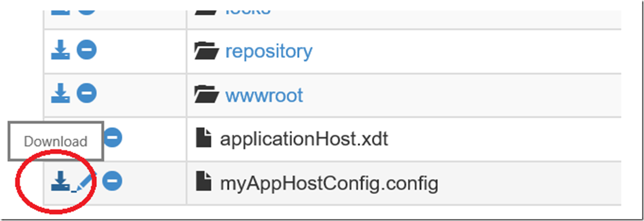644x221 pixels.
Task: Select the myAppHostConfig.config file name
Action: point(329,183)
